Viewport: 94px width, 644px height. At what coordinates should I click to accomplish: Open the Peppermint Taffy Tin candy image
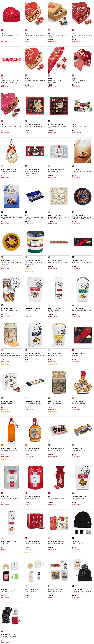point(82,430)
